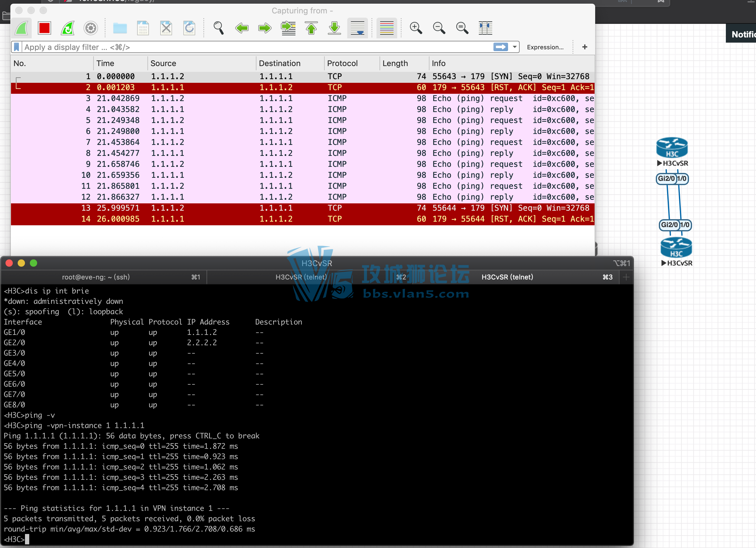The height and width of the screenshot is (548, 756).
Task: Click lower Gi2/0 interface label
Action: coord(669,225)
